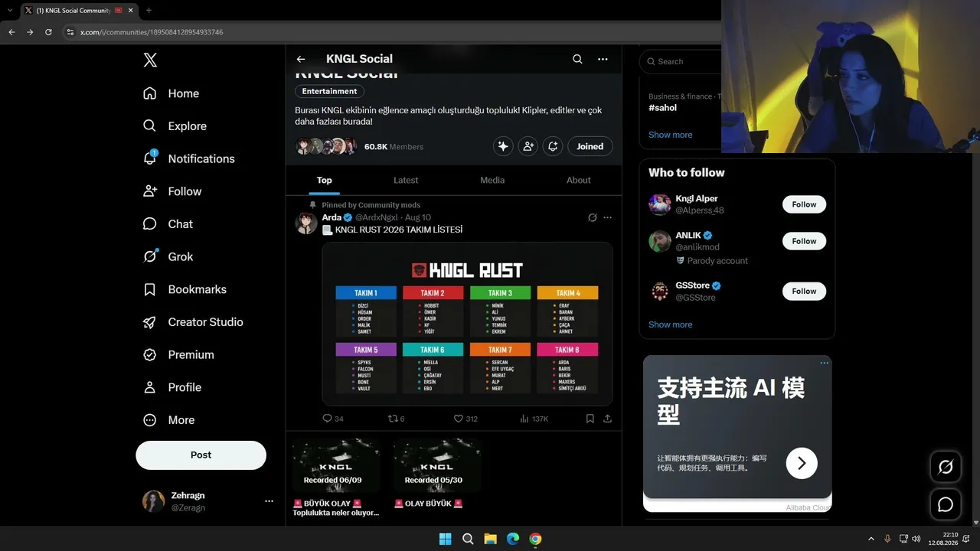Search within the KNGL Social community

click(x=577, y=59)
